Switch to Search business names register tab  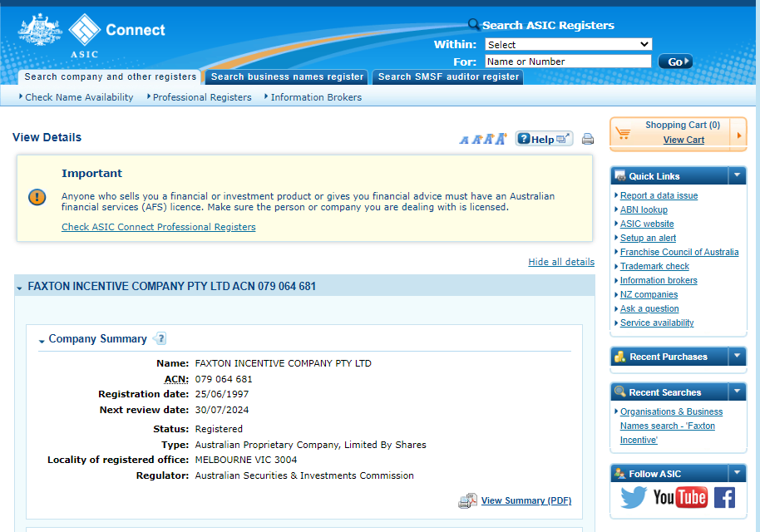[x=287, y=76]
